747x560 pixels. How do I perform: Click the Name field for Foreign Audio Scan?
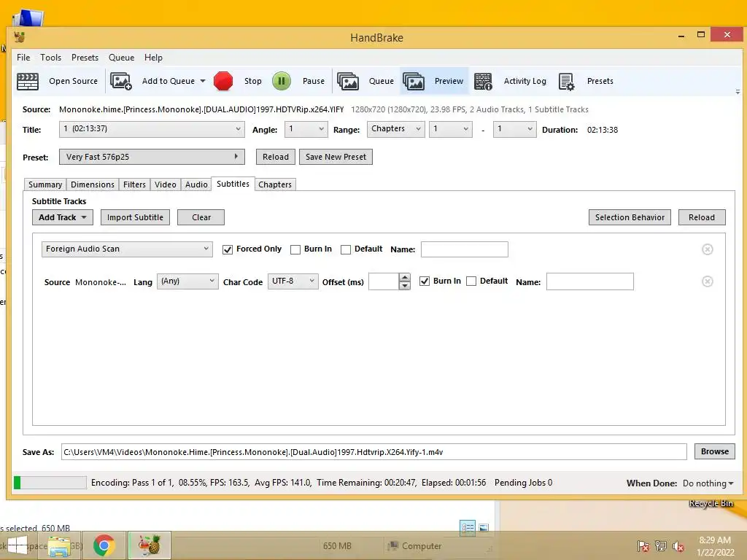point(465,249)
